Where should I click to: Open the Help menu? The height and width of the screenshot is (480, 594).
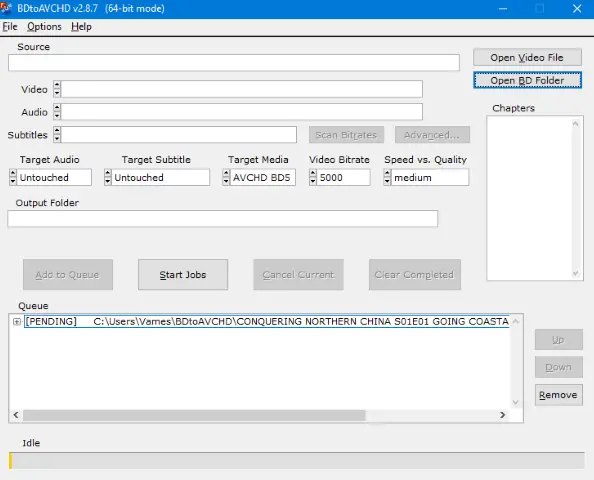(x=81, y=27)
